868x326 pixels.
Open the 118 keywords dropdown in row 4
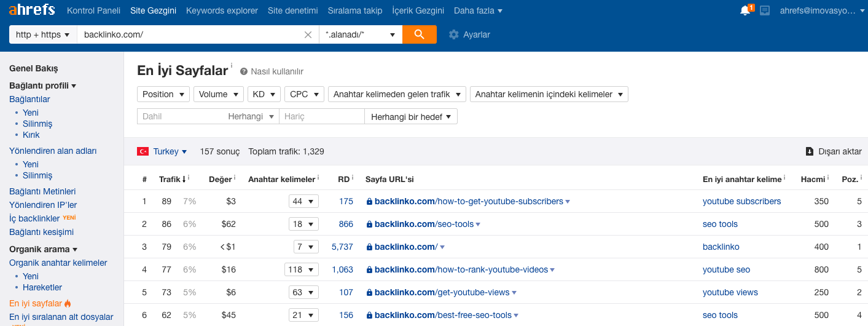[302, 269]
